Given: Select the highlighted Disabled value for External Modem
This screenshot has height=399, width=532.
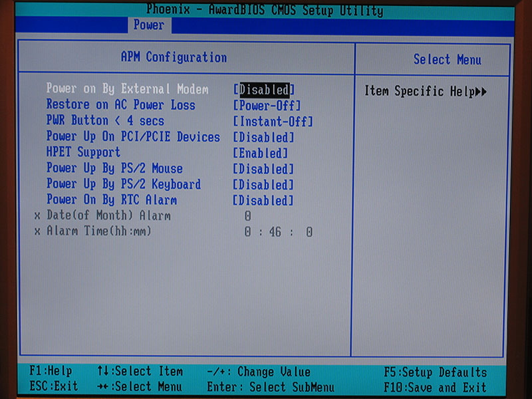Looking at the screenshot, I should click(x=264, y=89).
